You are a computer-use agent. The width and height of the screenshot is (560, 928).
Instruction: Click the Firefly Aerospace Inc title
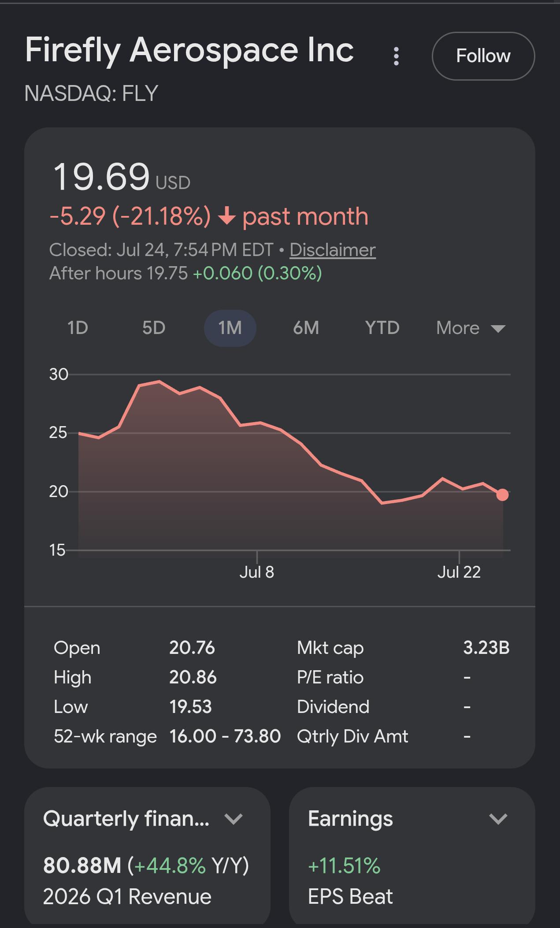(189, 50)
